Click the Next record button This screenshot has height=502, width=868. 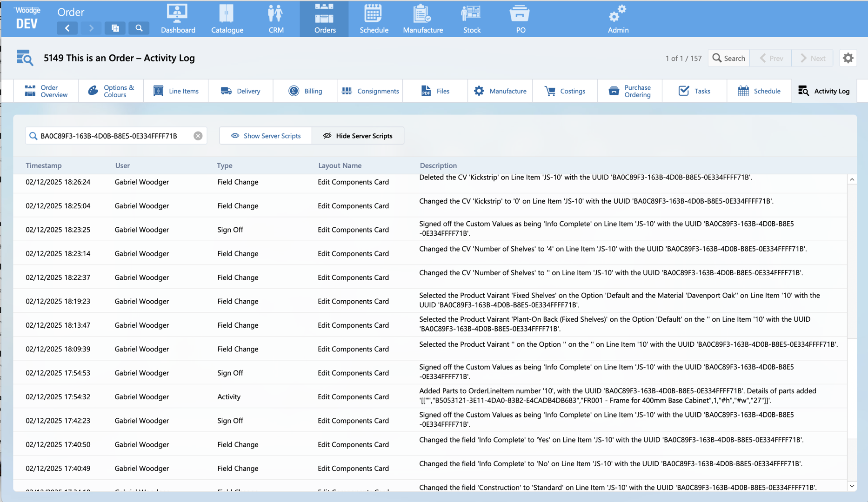[813, 58]
